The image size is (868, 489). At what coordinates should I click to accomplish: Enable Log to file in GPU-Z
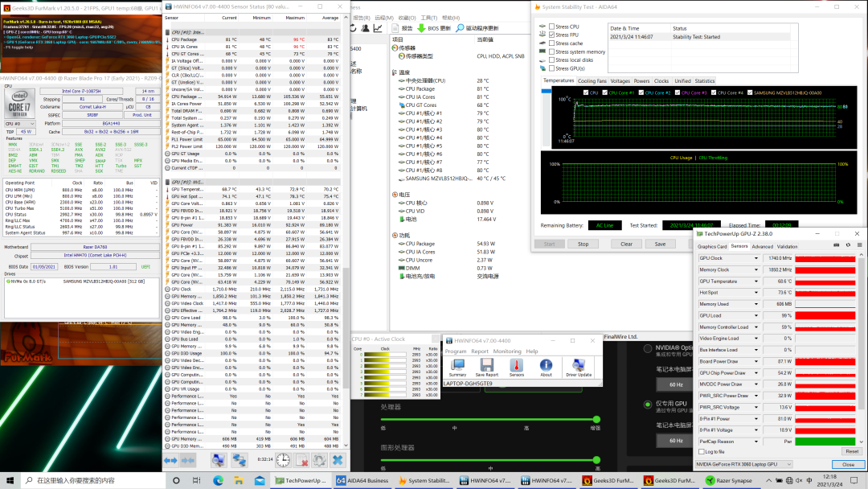(x=702, y=452)
